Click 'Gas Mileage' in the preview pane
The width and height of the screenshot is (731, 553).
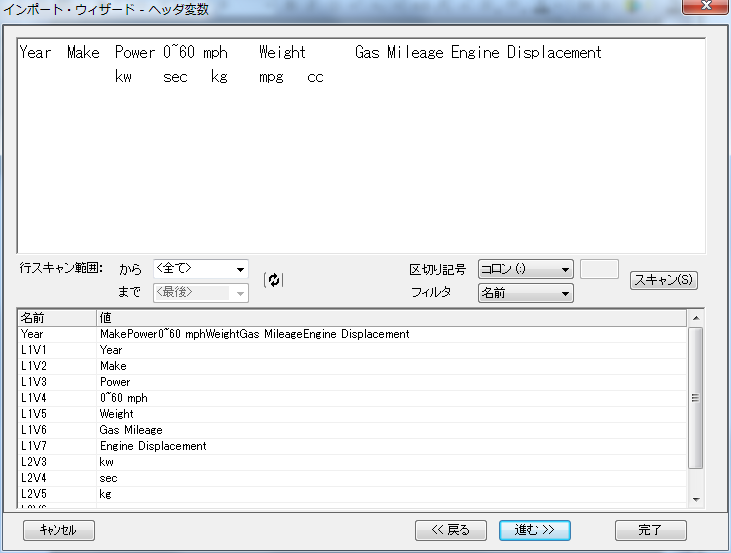point(399,52)
